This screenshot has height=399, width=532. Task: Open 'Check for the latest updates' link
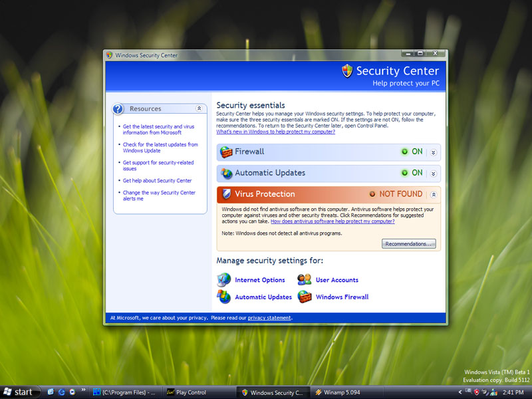160,148
